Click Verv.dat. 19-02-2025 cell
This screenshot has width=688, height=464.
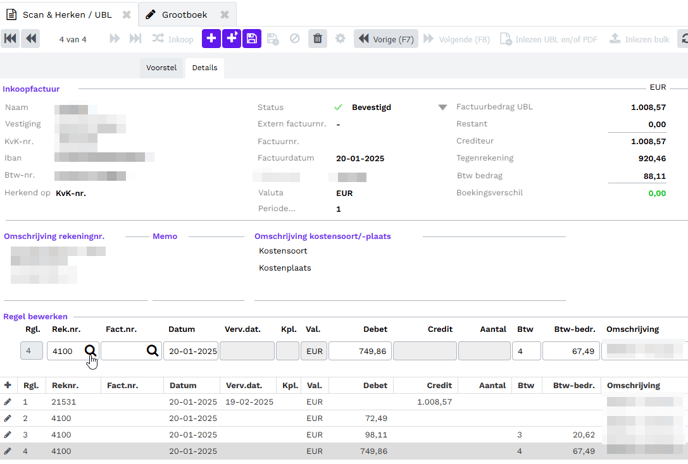click(249, 402)
